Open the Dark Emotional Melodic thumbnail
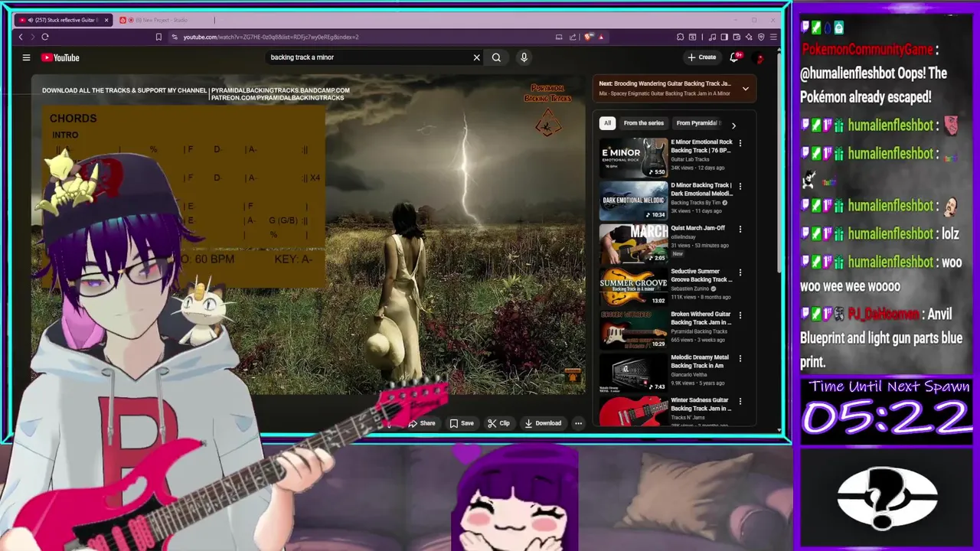The width and height of the screenshot is (980, 551). (633, 200)
